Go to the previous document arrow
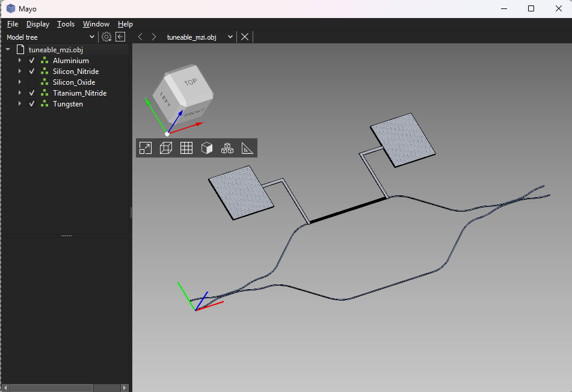The image size is (572, 392). pyautogui.click(x=140, y=37)
